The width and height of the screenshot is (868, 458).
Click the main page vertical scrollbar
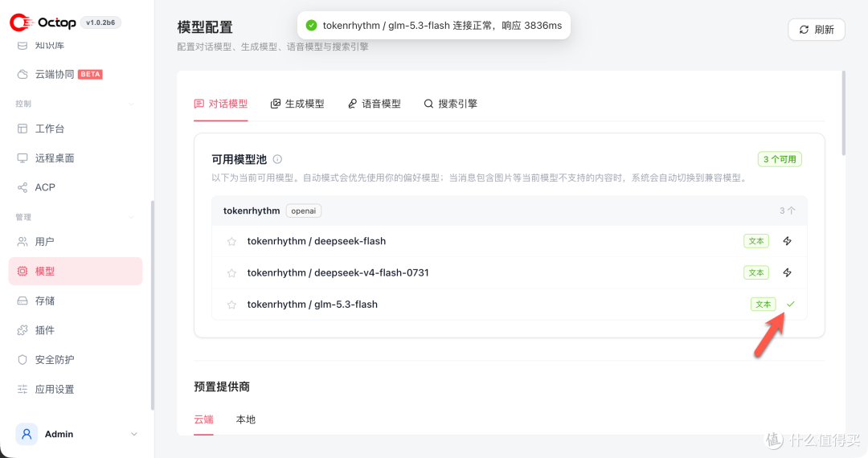click(844, 113)
